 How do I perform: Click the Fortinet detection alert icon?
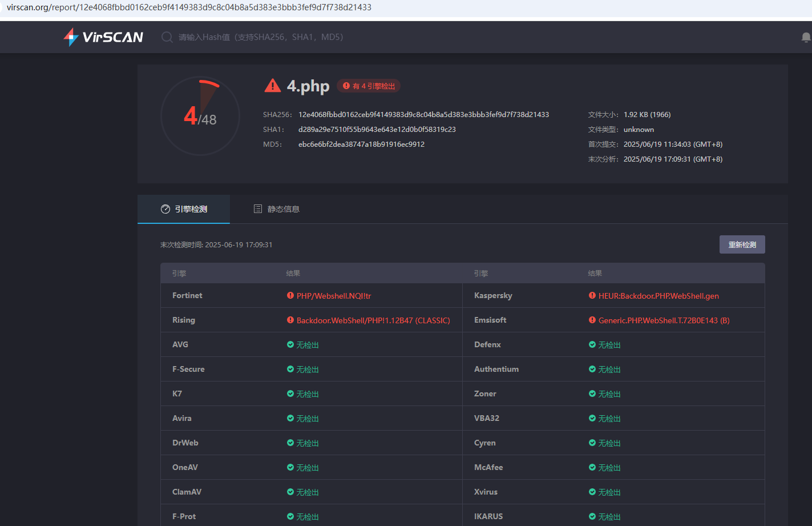(x=290, y=296)
